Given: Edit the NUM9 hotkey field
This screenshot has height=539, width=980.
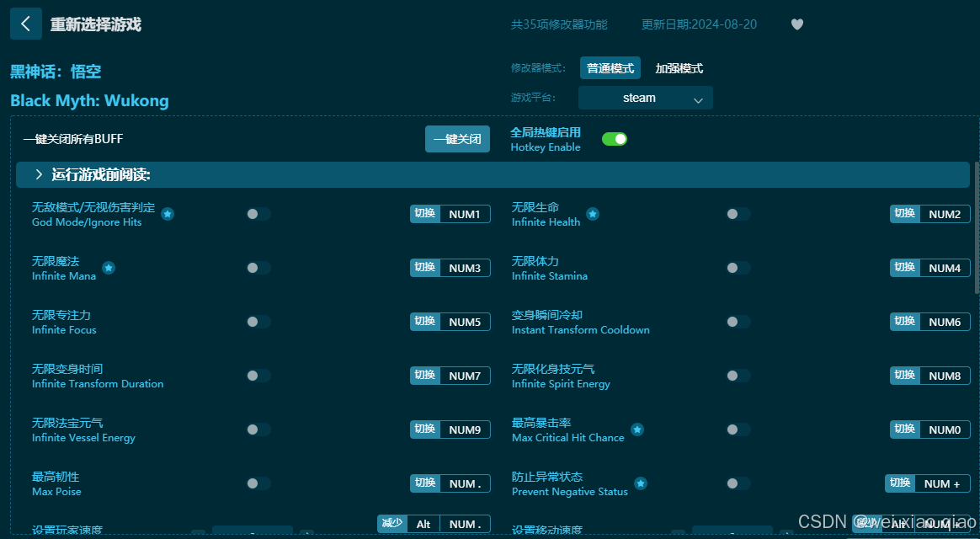Looking at the screenshot, I should [x=465, y=429].
